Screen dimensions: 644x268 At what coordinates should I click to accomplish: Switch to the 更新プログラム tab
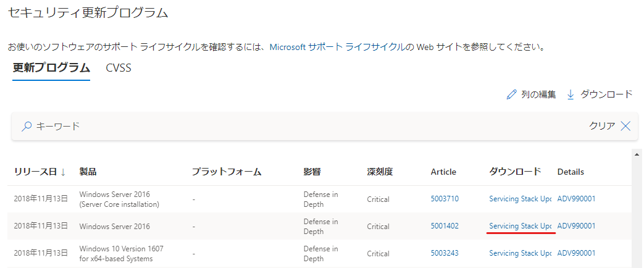coord(51,68)
